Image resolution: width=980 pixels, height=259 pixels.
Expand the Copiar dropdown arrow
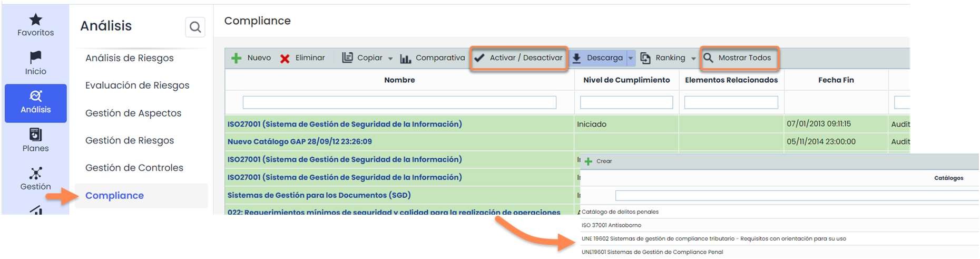coord(390,59)
